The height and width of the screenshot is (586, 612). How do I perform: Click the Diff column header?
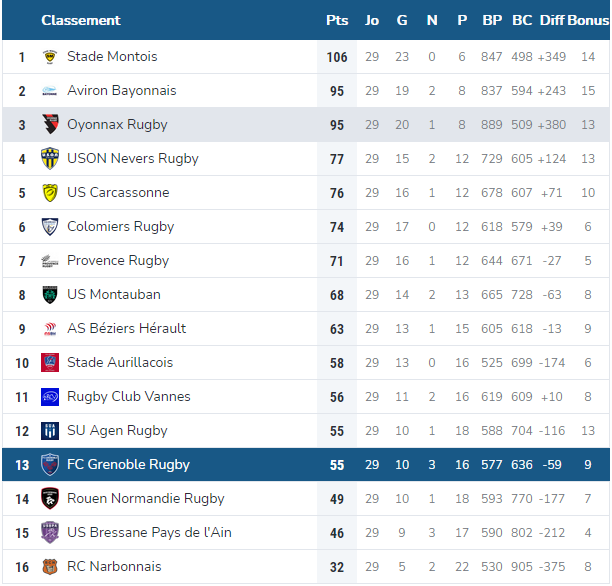pos(552,20)
